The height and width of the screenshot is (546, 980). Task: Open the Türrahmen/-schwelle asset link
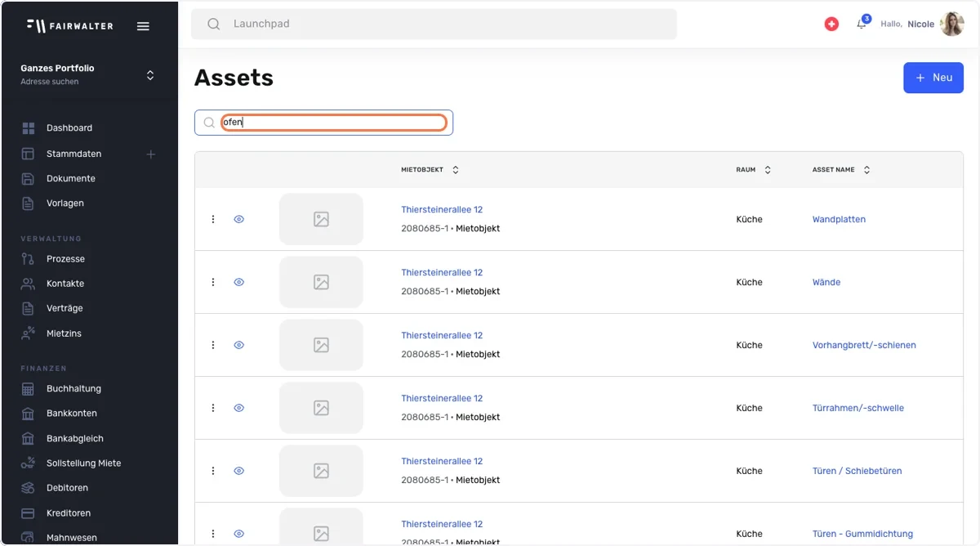pyautogui.click(x=858, y=408)
